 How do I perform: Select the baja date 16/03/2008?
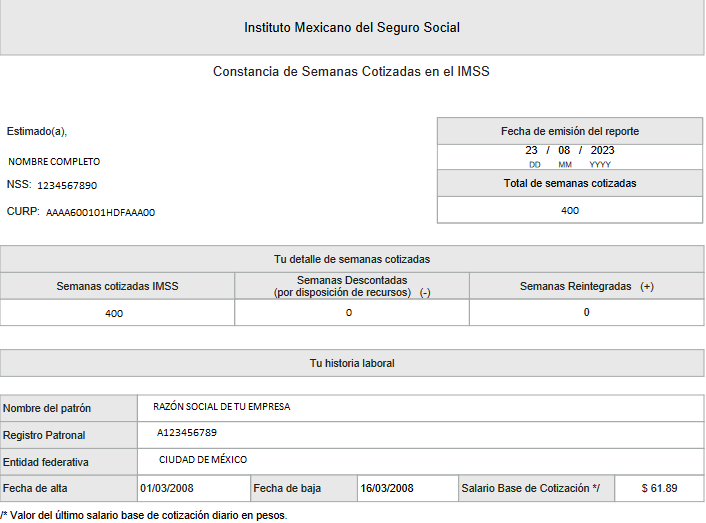(387, 488)
